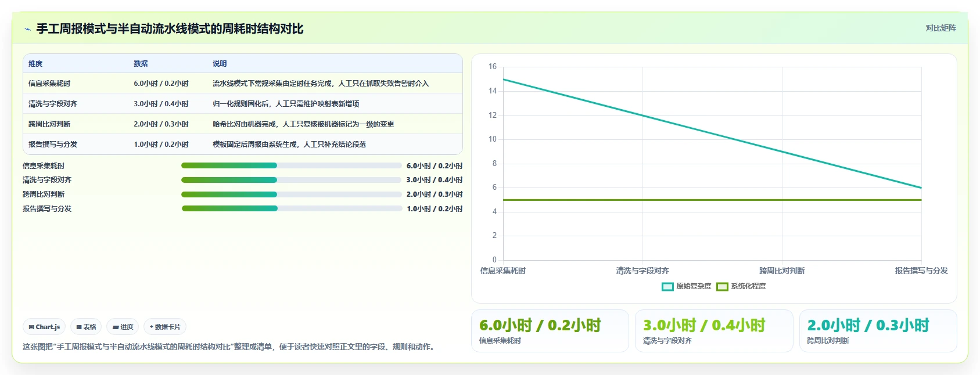Image resolution: width=980 pixels, height=375 pixels.
Task: Toggle the 系统化程度 legend item
Action: [741, 286]
